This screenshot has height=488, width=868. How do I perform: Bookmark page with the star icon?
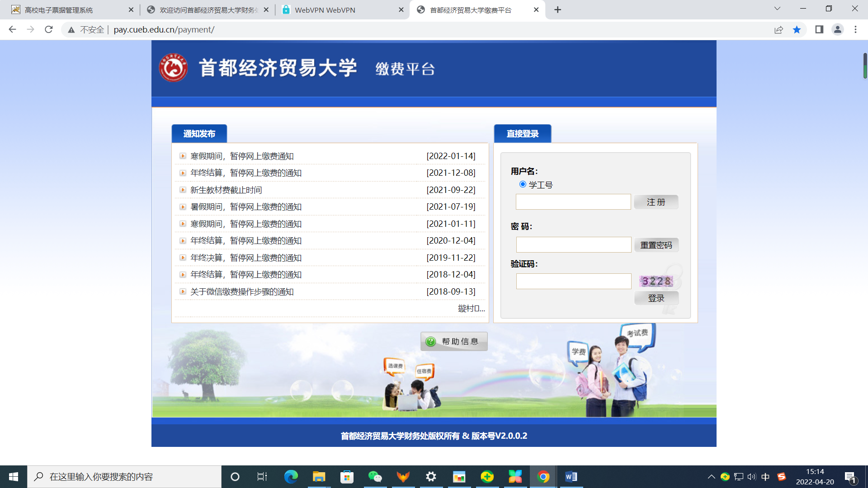click(797, 29)
